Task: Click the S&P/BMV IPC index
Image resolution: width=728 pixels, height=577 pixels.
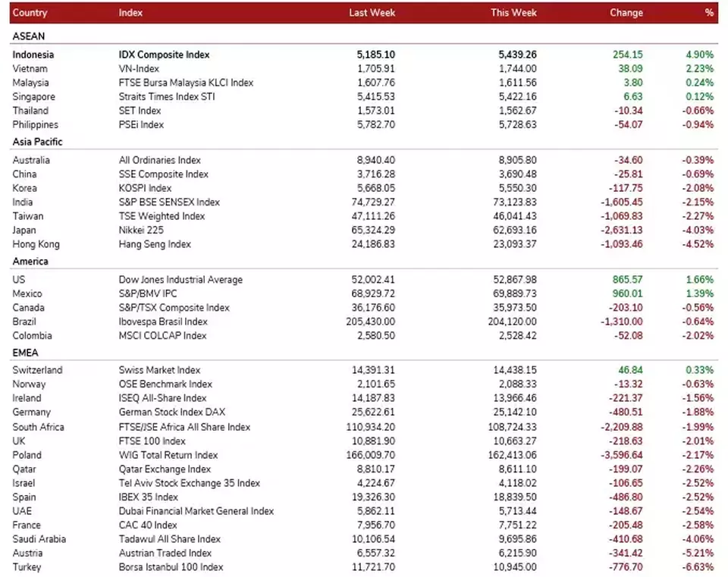Action: coord(148,293)
